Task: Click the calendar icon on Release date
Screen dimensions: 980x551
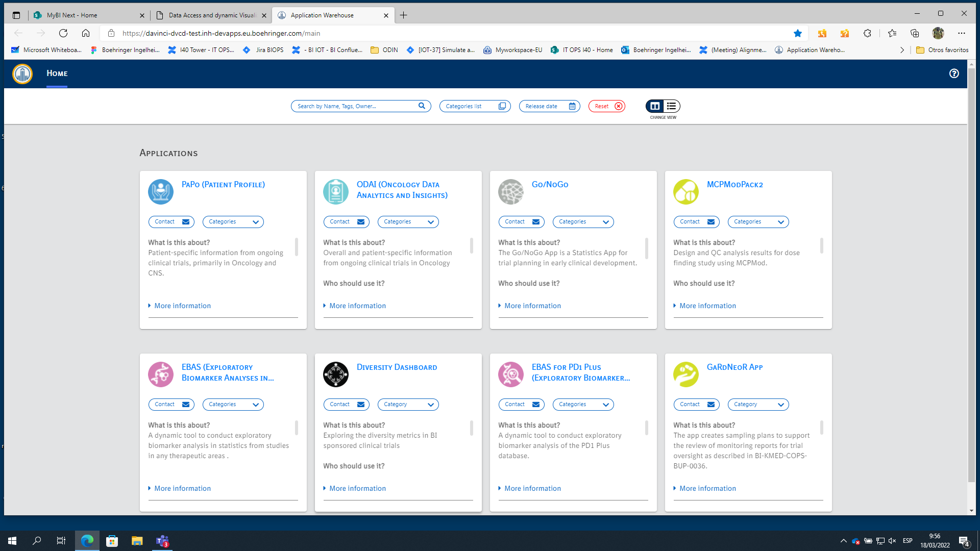Action: tap(572, 106)
